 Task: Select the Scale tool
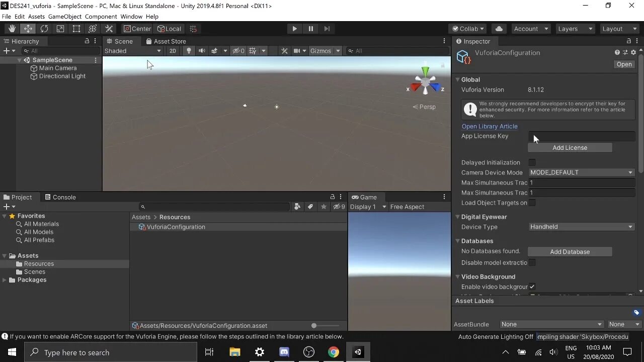click(x=60, y=29)
